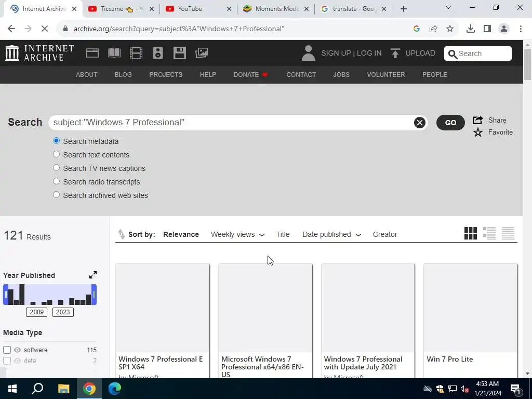Viewport: 532px width, 399px height.
Task: Switch to detailed list view
Action: [x=489, y=233]
